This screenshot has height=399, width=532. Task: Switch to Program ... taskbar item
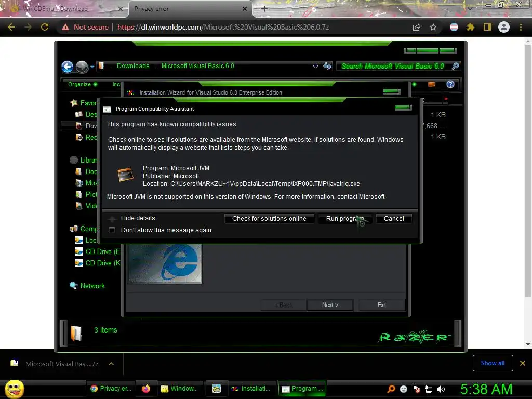(302, 389)
